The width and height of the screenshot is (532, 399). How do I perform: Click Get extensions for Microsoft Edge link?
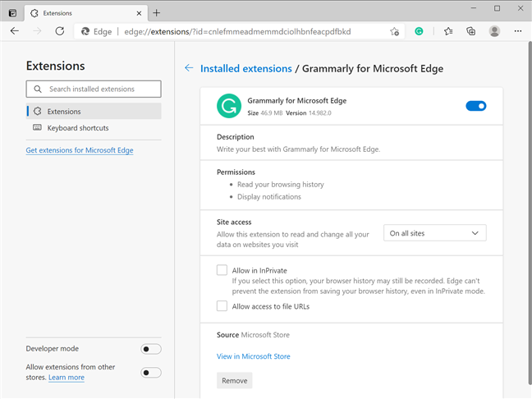(80, 150)
